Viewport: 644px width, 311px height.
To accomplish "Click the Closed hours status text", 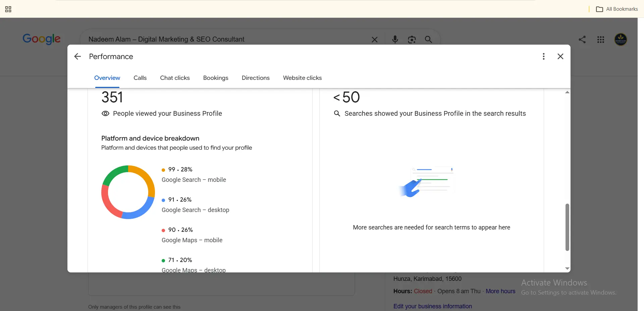I will coord(423,291).
